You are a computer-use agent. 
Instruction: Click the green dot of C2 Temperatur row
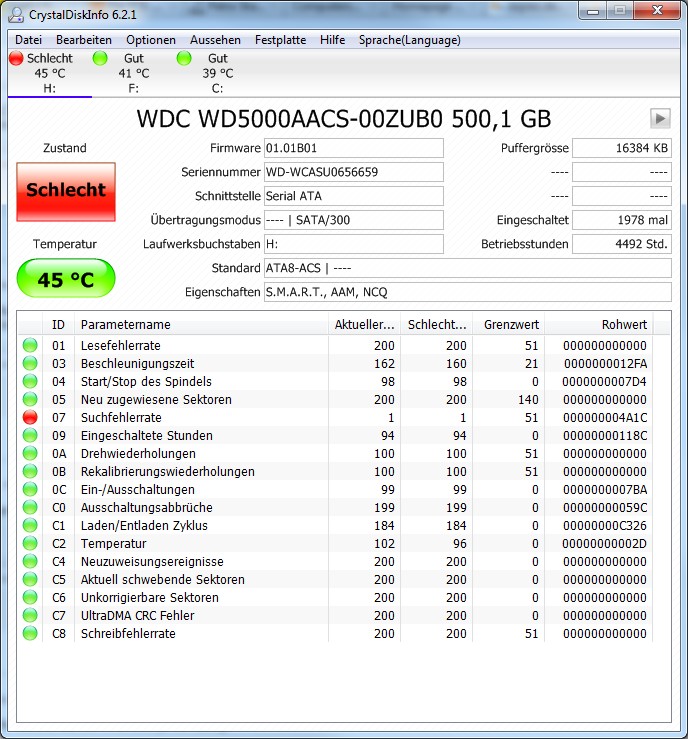tap(30, 543)
